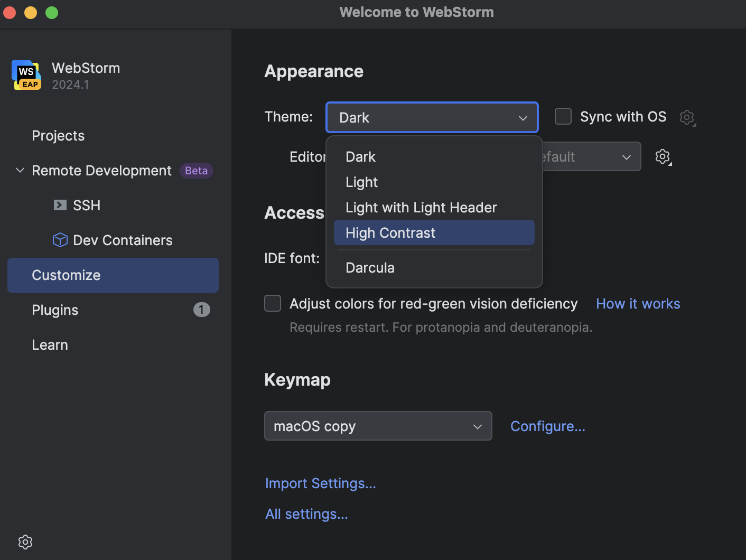Open the SSH remote development section

click(x=87, y=205)
